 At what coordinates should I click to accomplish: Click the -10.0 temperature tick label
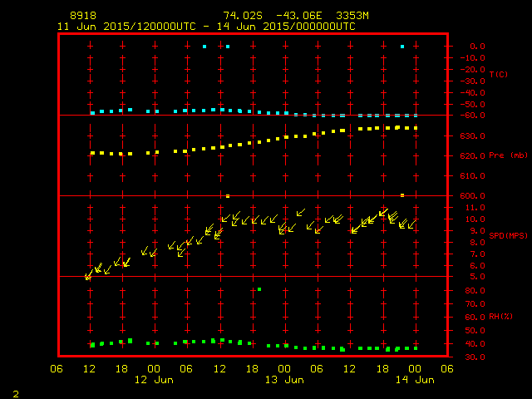473,58
